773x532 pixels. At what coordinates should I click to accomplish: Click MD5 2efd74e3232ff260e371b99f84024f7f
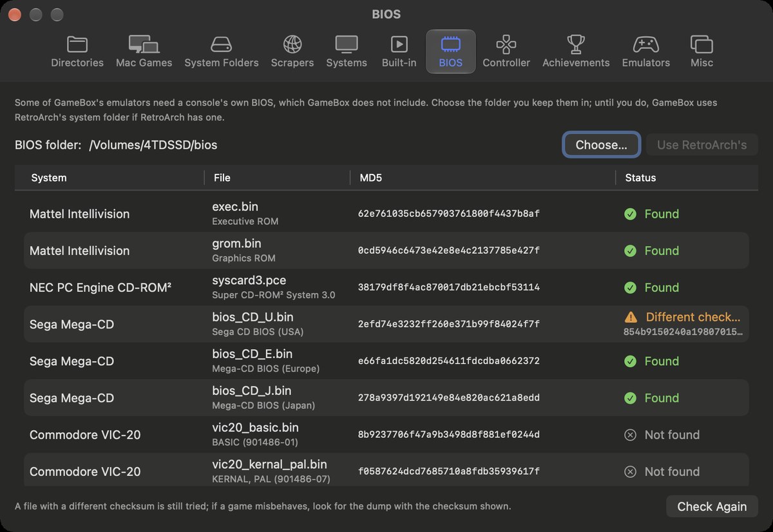449,325
